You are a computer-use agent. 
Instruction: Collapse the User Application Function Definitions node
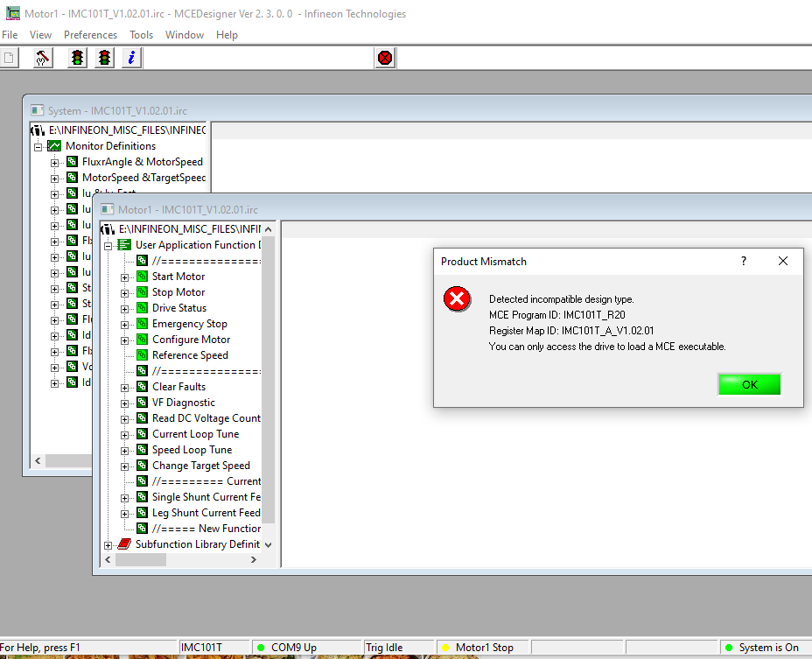108,244
